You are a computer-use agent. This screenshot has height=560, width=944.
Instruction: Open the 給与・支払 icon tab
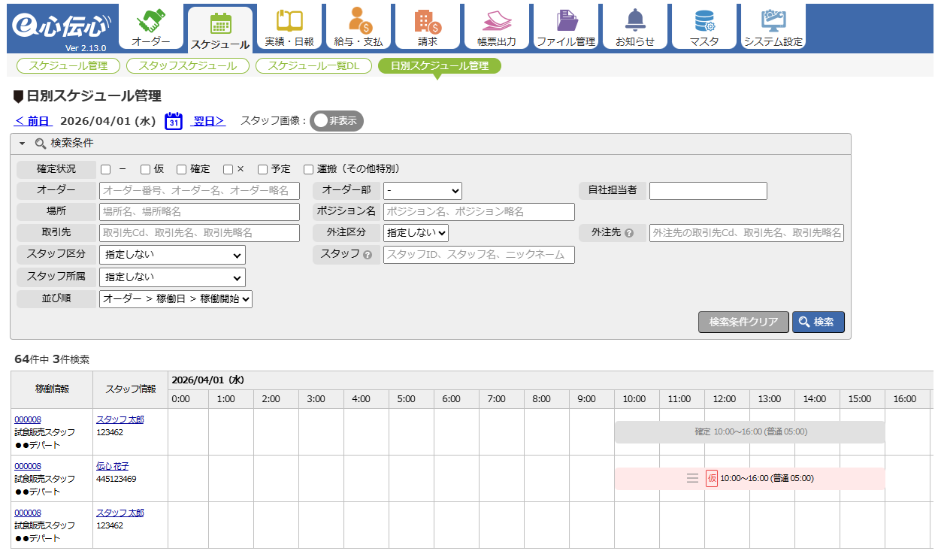(x=359, y=27)
